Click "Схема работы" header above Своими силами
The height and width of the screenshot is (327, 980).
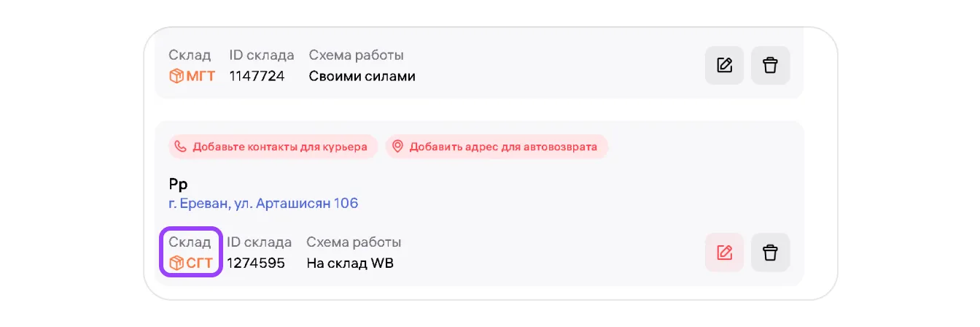[x=356, y=55]
